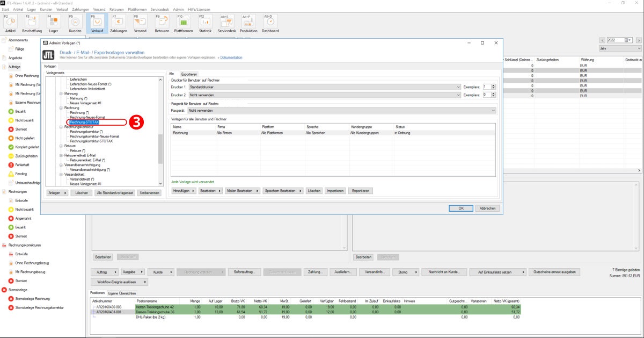The width and height of the screenshot is (644, 338).
Task: Select Rechnung-STOTAX in the template tree
Action: (84, 122)
